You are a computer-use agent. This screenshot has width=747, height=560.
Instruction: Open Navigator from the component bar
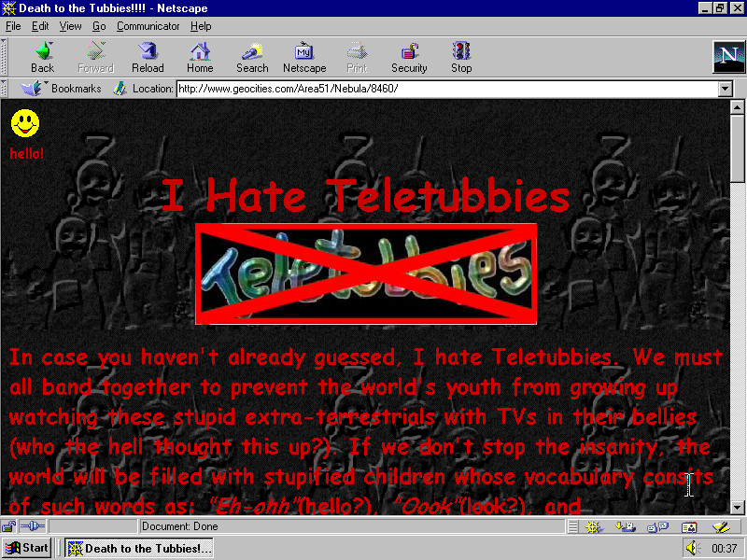click(594, 526)
